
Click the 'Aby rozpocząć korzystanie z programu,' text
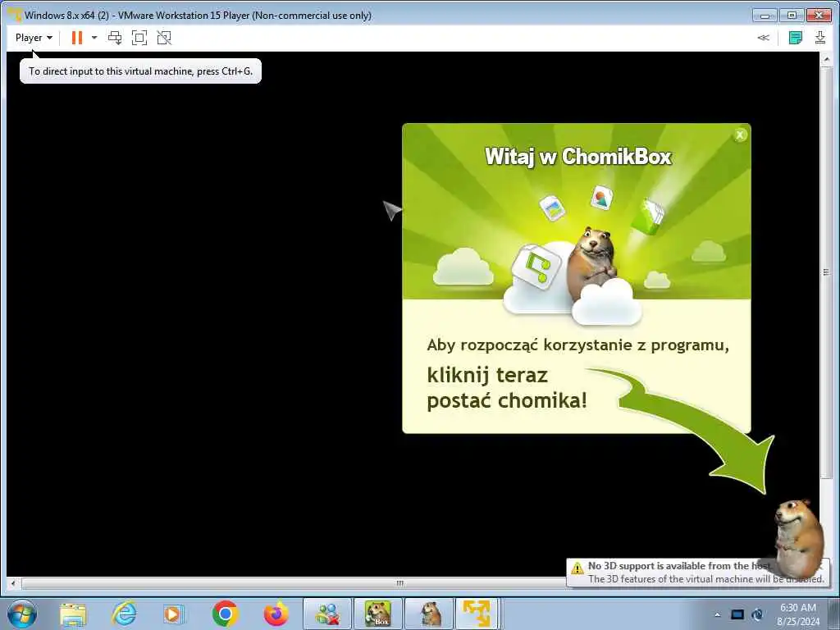pyautogui.click(x=577, y=345)
